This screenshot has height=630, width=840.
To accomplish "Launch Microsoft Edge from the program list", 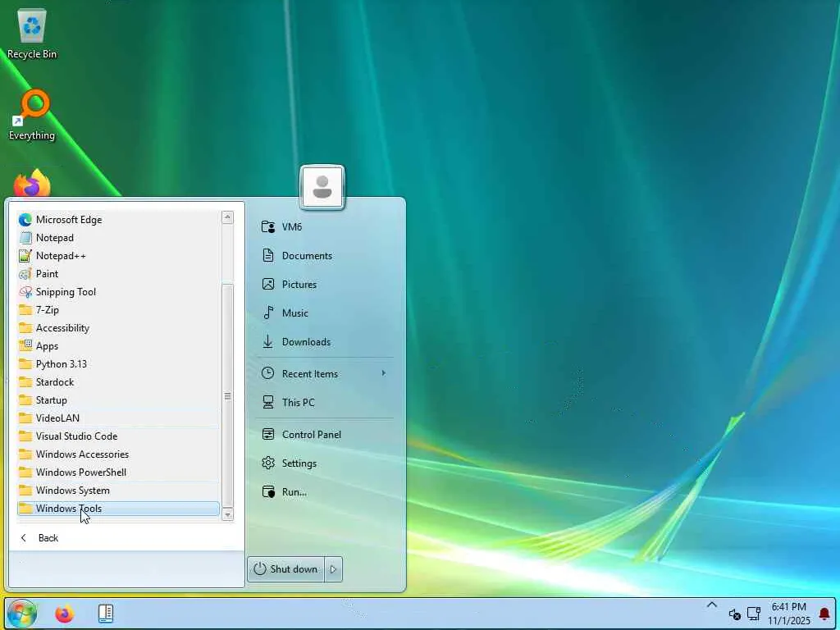I will pyautogui.click(x=118, y=220).
